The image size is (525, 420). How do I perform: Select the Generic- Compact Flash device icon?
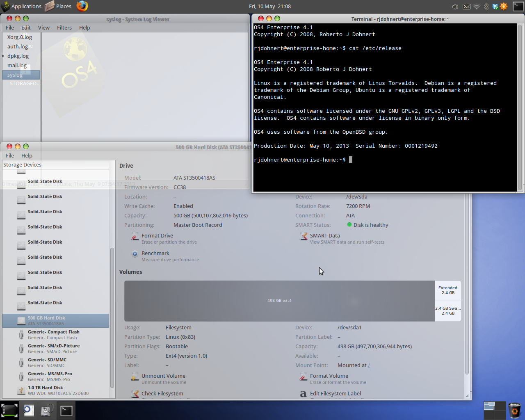(x=21, y=335)
